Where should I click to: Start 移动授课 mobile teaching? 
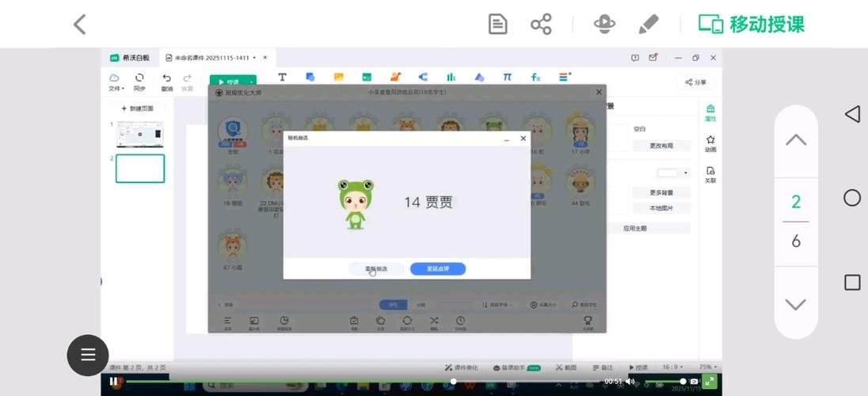752,25
